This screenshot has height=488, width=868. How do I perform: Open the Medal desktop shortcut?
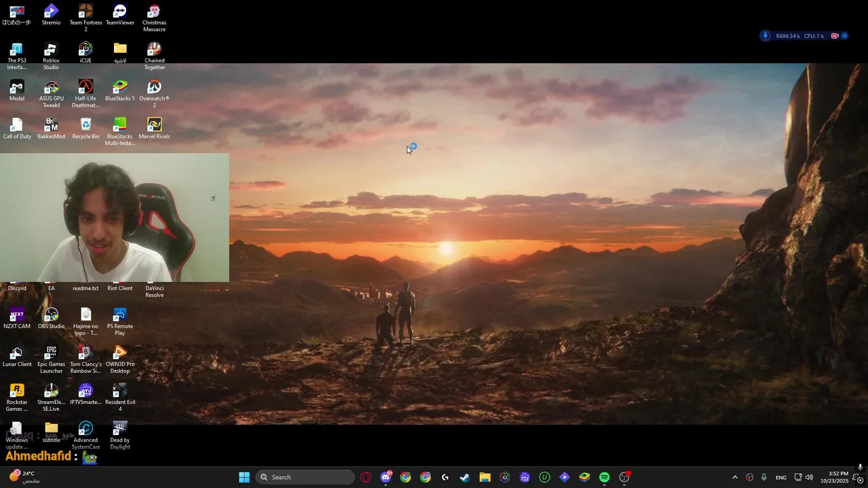17,91
